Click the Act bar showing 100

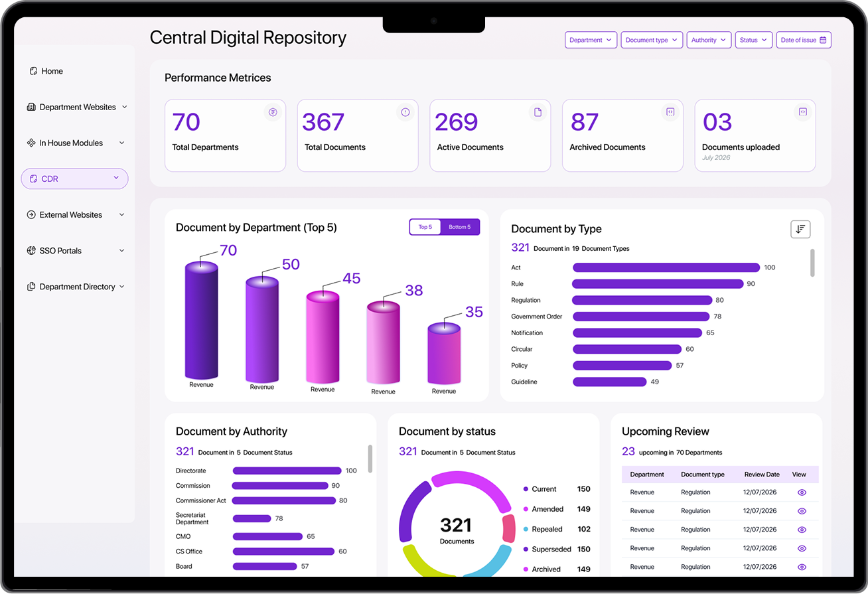coord(666,267)
